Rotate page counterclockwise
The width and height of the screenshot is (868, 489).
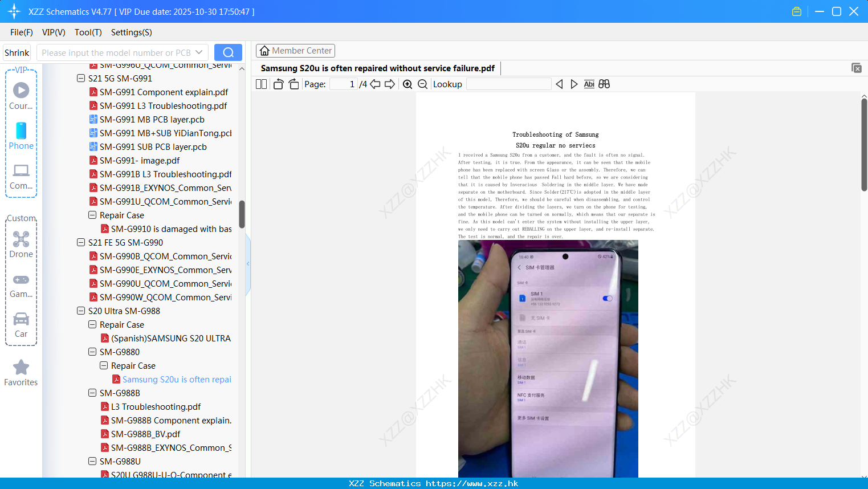click(278, 84)
